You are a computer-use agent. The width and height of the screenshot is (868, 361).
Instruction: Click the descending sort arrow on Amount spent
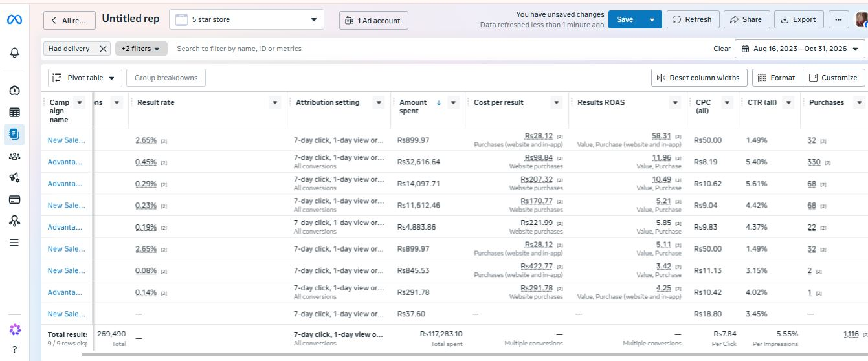439,102
